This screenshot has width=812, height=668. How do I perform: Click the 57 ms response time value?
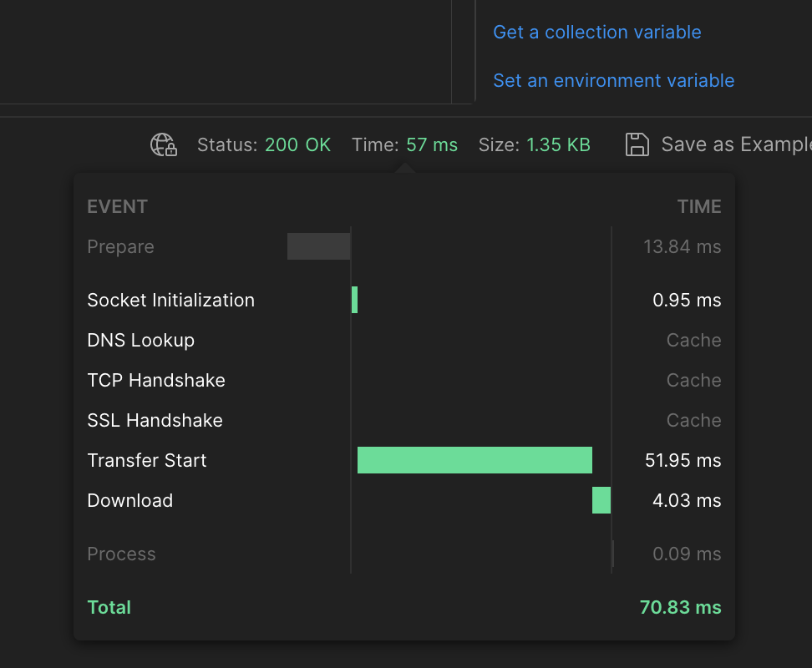click(432, 145)
